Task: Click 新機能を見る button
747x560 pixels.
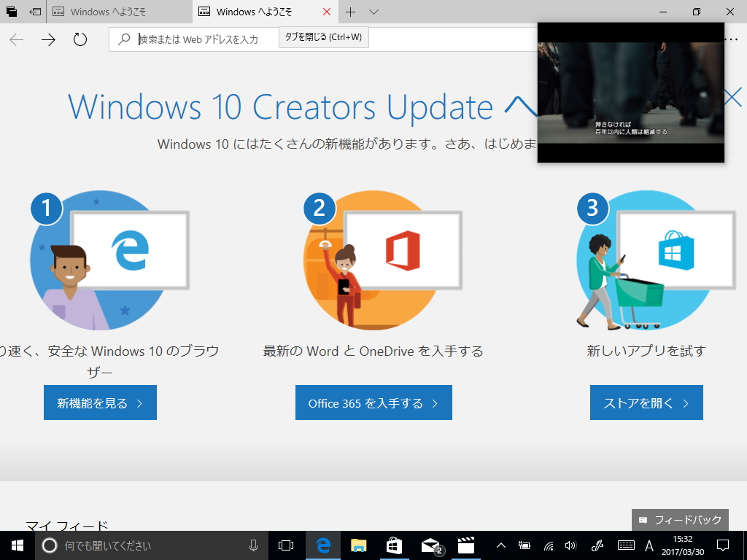Action: 100,402
